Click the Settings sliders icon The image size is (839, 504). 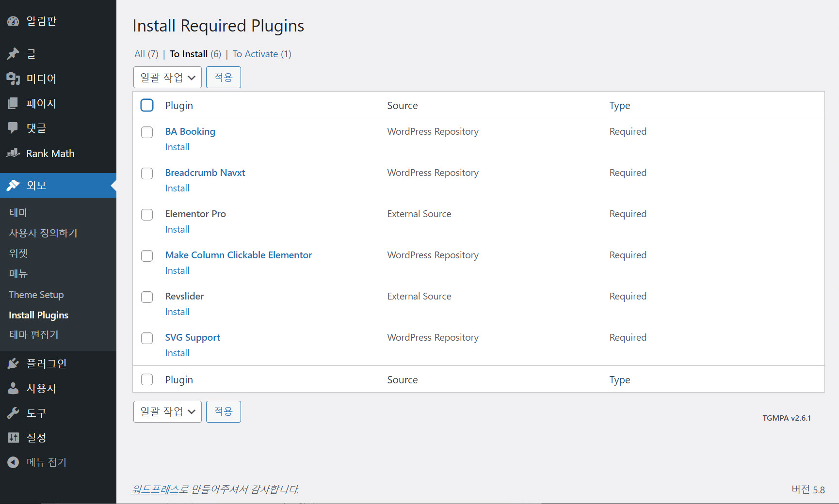[13, 438]
